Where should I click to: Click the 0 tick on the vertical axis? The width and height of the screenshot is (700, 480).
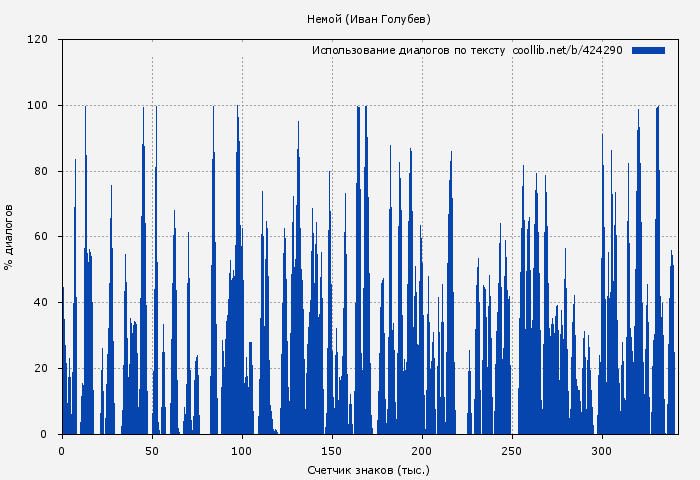[x=44, y=434]
